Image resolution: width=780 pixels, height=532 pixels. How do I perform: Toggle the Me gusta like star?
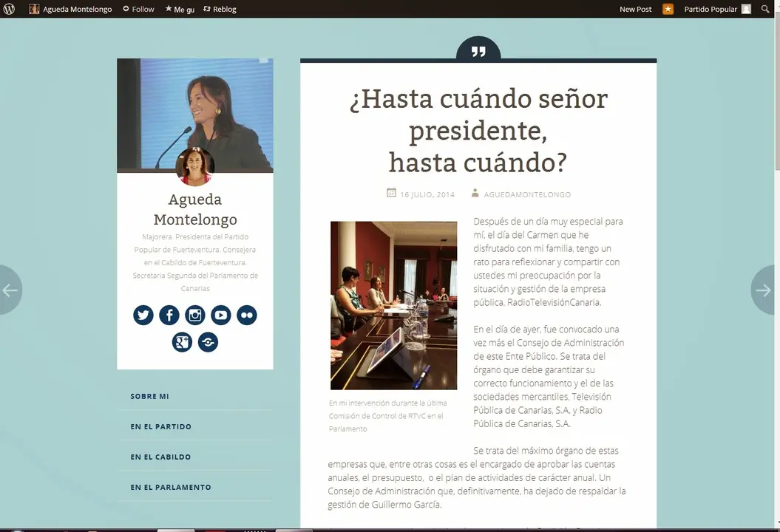tap(180, 10)
